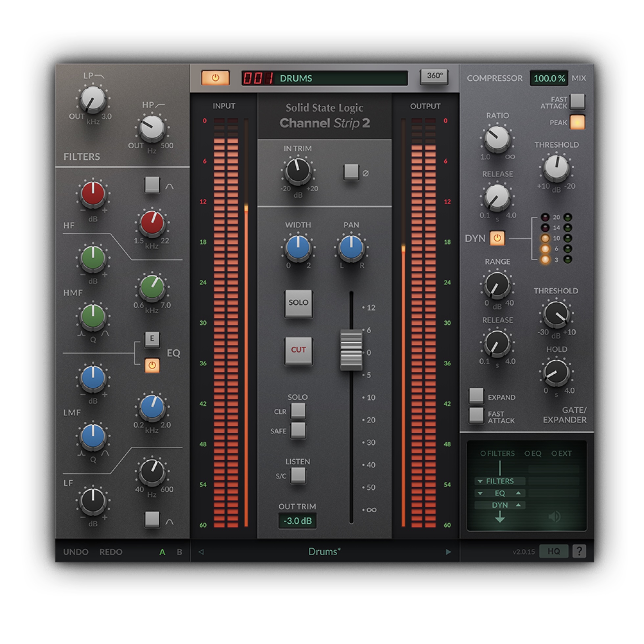Click the REDO button
The image size is (644, 644).
[x=111, y=552]
